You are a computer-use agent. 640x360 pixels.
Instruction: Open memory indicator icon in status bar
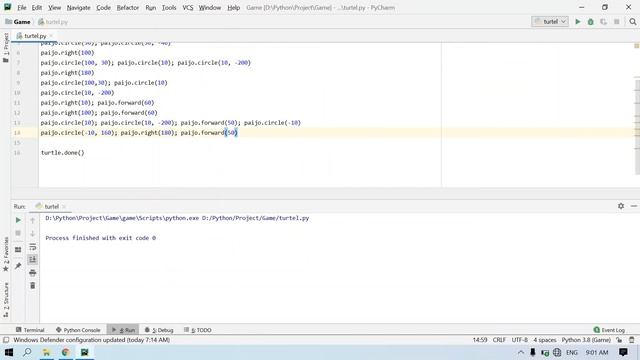(x=631, y=340)
